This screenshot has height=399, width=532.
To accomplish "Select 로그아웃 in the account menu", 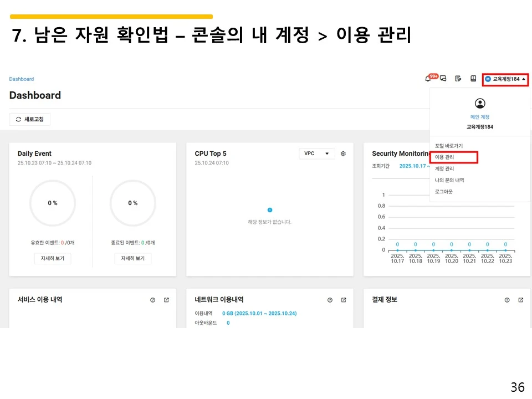I will coord(443,191).
